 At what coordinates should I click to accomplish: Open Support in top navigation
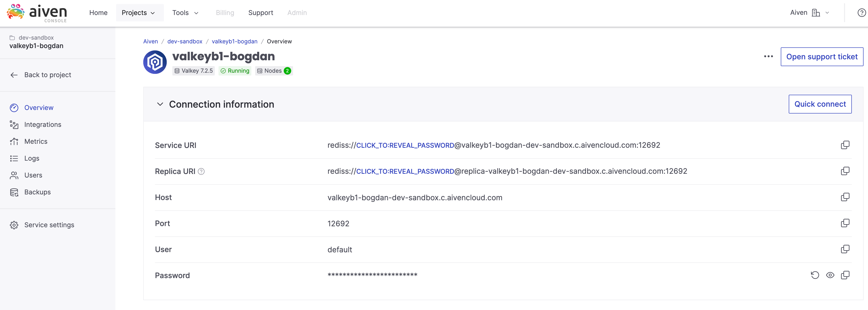pos(260,13)
